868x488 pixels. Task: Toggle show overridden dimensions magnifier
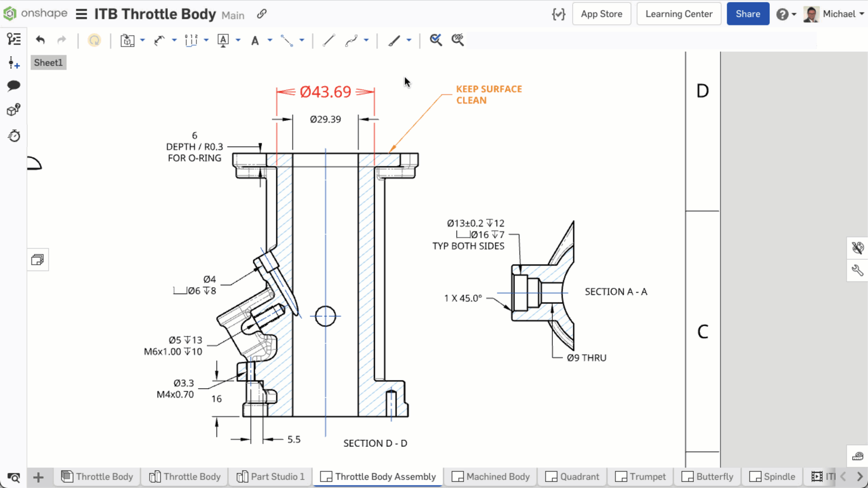[x=457, y=40]
